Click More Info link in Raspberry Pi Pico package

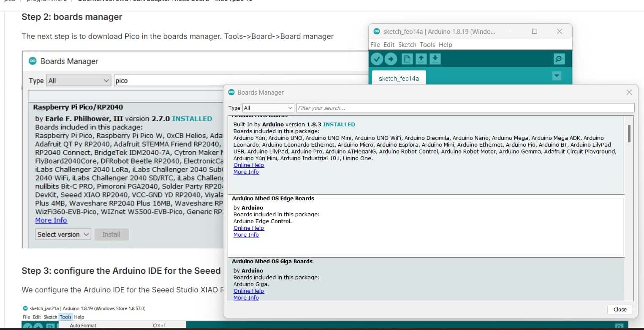coord(51,220)
